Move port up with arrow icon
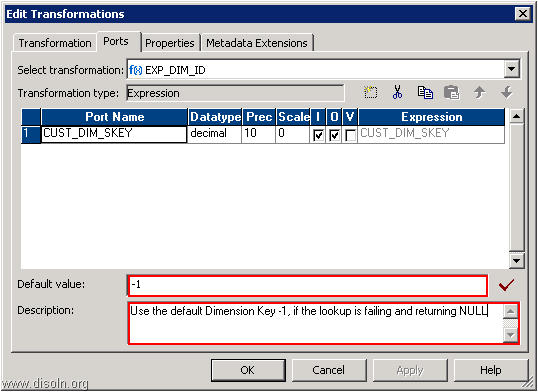 479,93
